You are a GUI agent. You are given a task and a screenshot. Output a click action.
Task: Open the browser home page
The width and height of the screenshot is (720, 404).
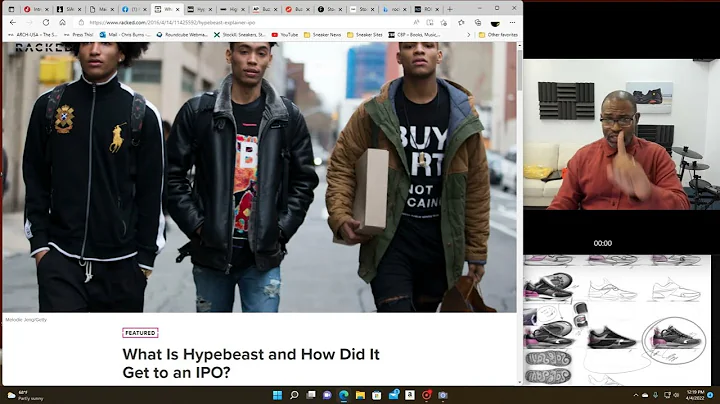[62, 22]
